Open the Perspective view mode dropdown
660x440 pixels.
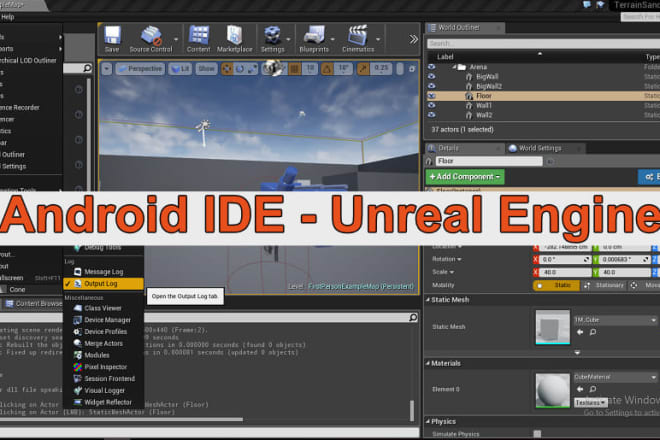point(140,69)
